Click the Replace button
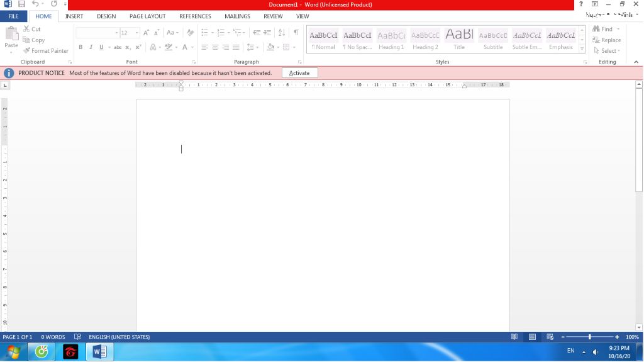644x362 pixels. pos(607,40)
